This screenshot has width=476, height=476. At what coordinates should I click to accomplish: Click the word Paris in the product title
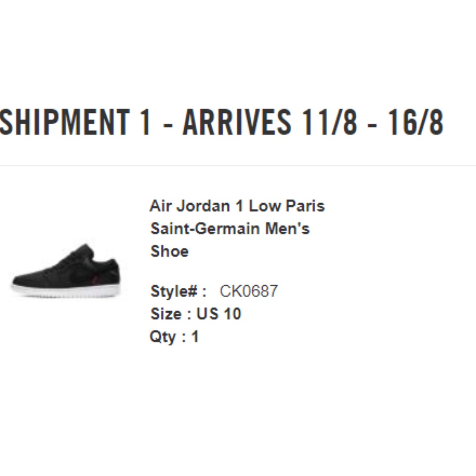(305, 206)
